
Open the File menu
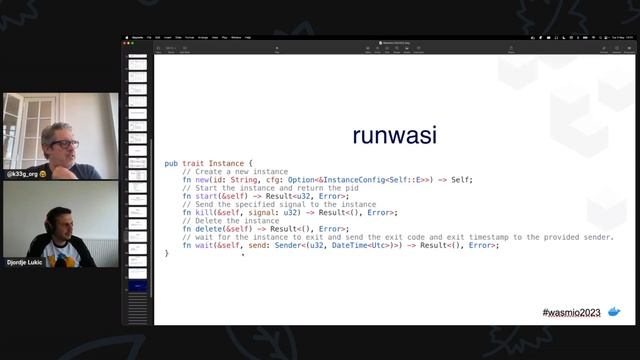point(149,38)
